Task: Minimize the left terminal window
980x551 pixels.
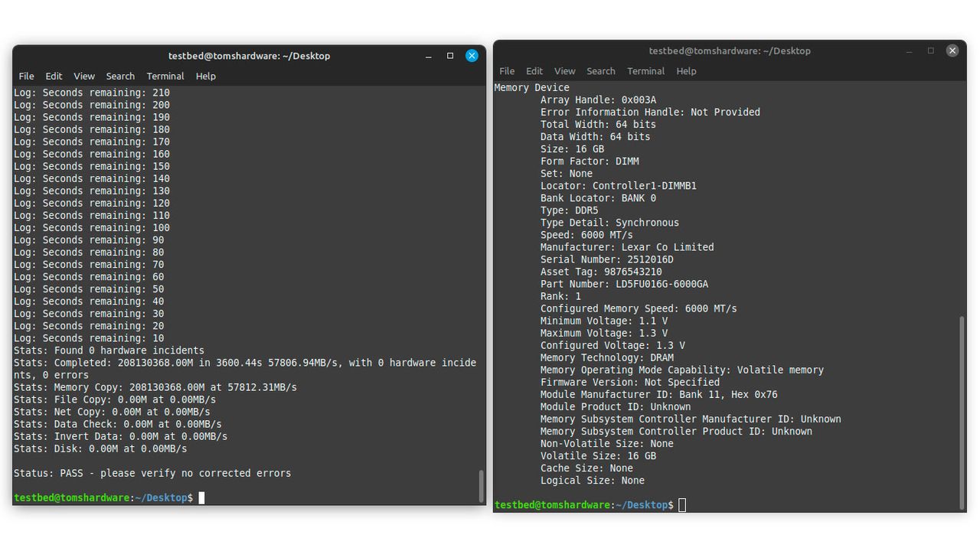Action: point(429,56)
